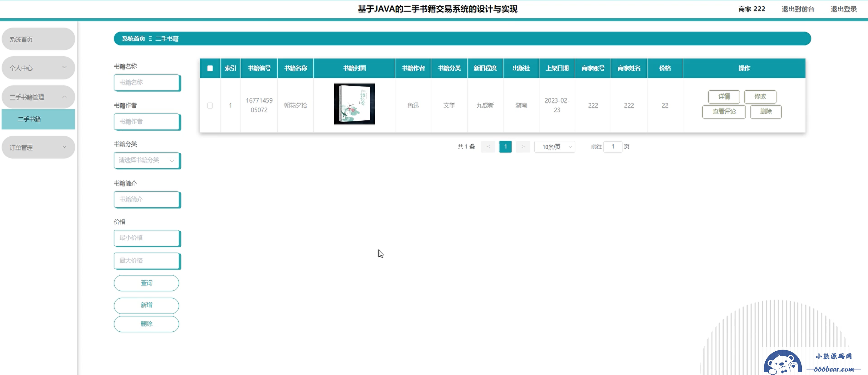Click the 商家账号 column header
Image resolution: width=868 pixels, height=375 pixels.
coord(593,68)
